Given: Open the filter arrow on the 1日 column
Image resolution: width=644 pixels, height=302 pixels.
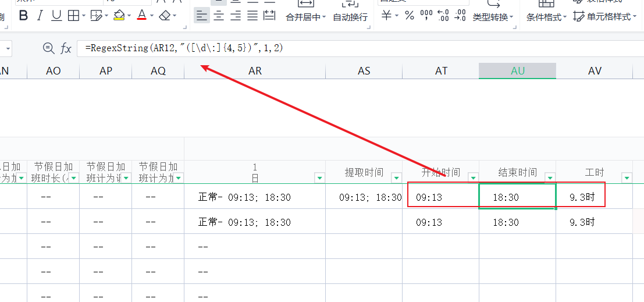Looking at the screenshot, I should (x=319, y=178).
